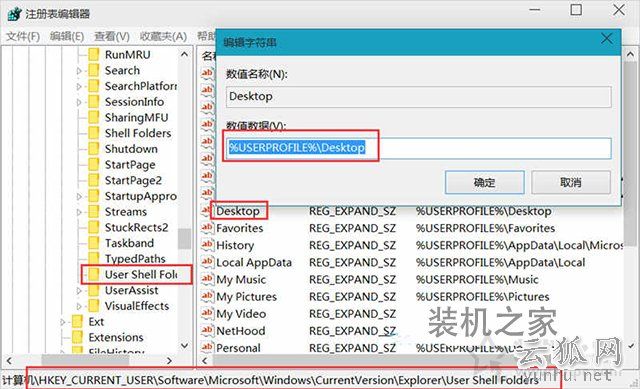Select the Desktop value name
This screenshot has width=640, height=389.
(238, 211)
